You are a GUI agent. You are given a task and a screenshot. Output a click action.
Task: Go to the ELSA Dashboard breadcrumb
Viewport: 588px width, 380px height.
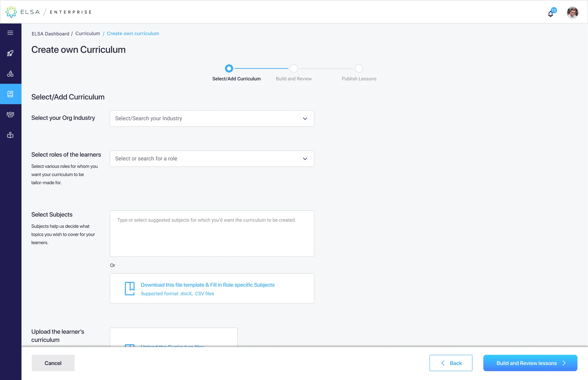click(x=50, y=34)
